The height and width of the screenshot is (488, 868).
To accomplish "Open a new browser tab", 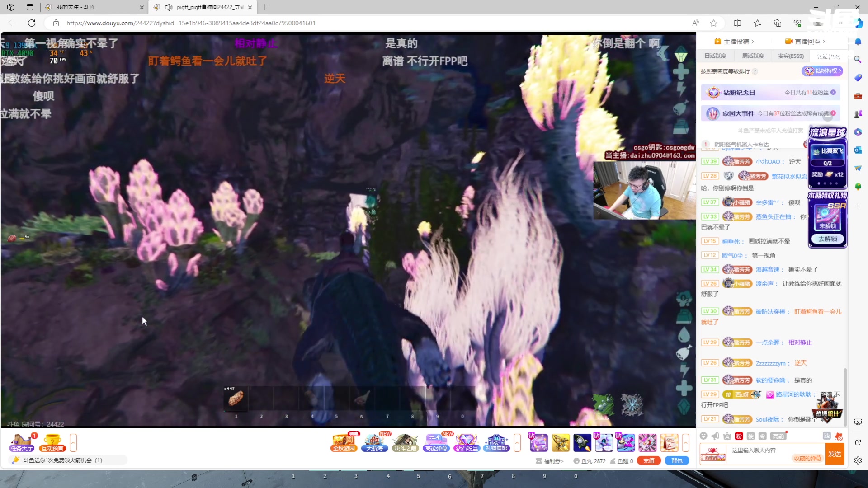I will tap(265, 7).
